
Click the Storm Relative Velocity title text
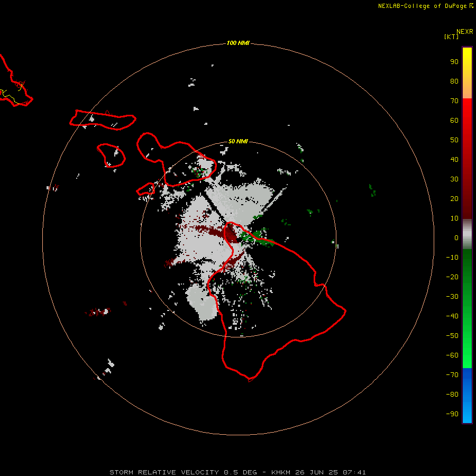(164, 472)
